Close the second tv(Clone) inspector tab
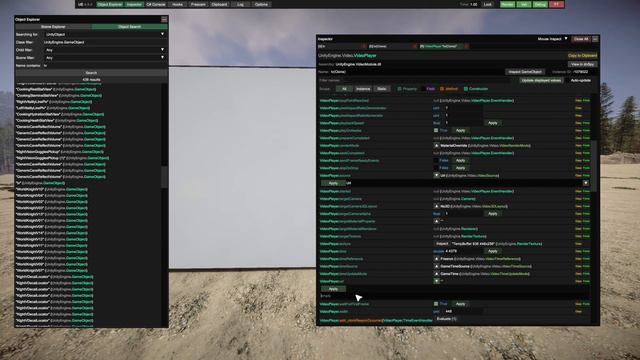 pos(415,47)
